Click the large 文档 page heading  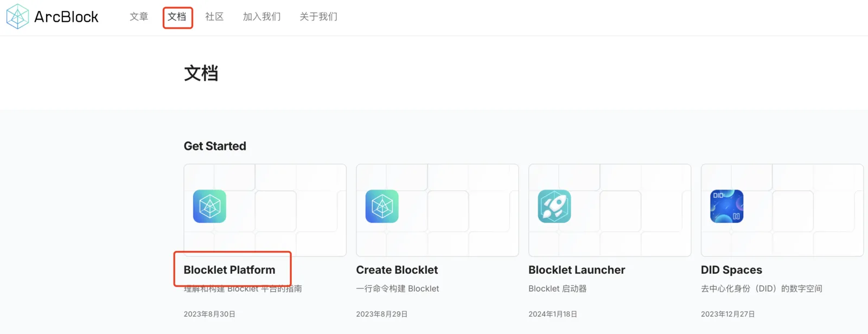(201, 73)
